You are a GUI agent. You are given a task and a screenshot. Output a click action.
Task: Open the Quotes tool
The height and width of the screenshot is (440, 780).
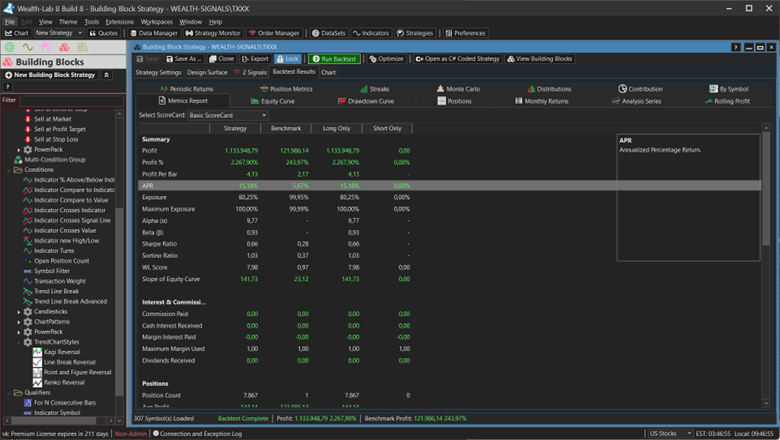pos(104,33)
